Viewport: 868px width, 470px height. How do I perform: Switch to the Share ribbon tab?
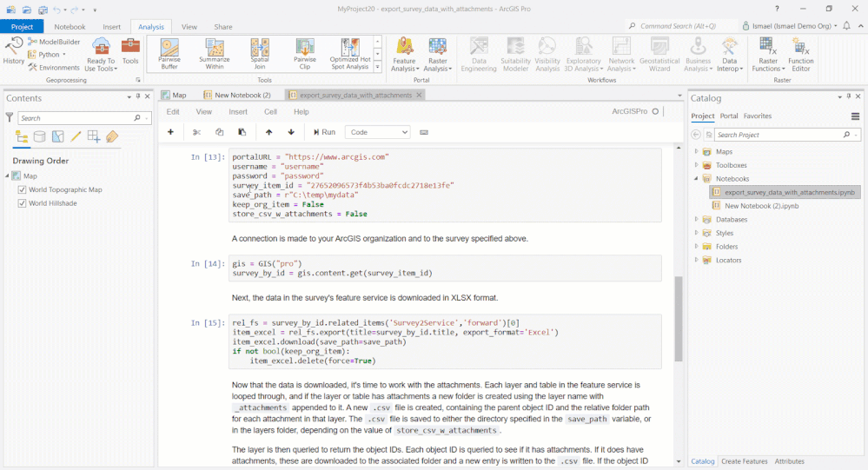223,27
